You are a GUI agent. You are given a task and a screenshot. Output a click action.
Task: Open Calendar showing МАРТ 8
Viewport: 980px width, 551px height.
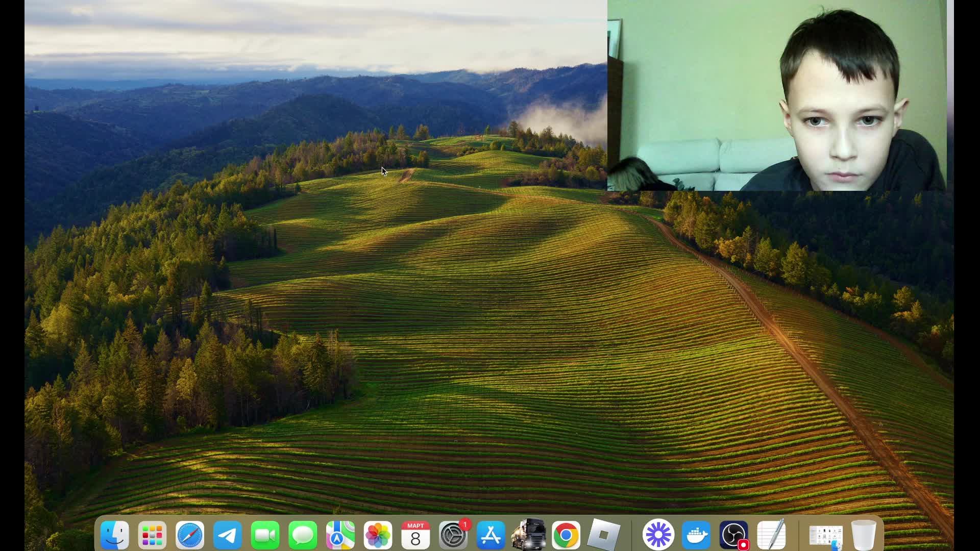(415, 535)
